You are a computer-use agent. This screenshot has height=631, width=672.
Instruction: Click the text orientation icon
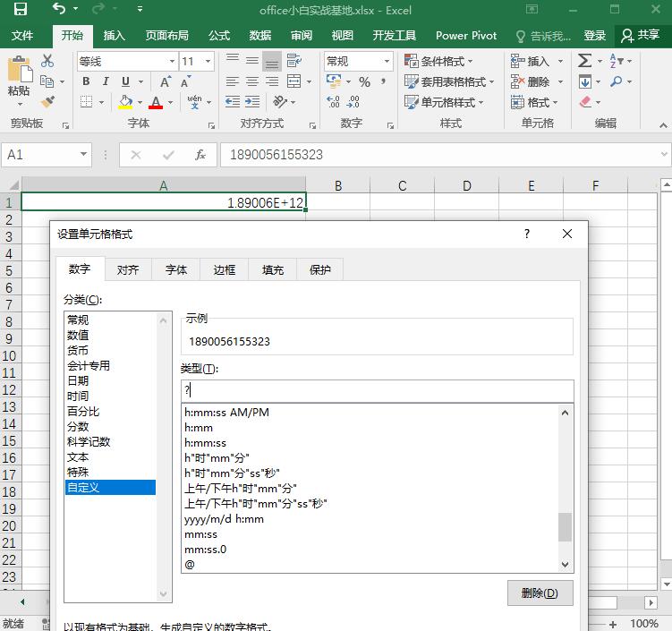click(x=280, y=102)
